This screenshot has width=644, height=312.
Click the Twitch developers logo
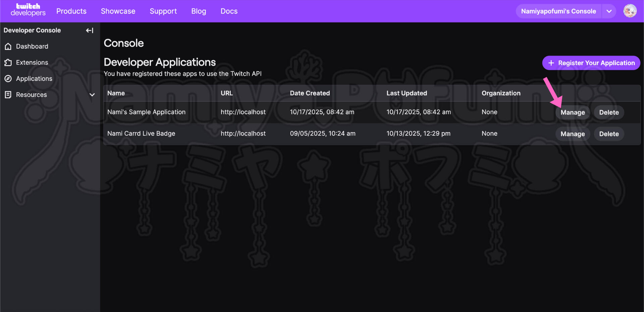(x=28, y=10)
